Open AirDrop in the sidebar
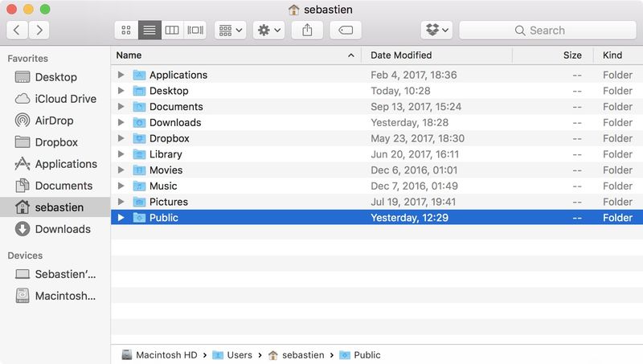The width and height of the screenshot is (643, 364). coord(55,121)
